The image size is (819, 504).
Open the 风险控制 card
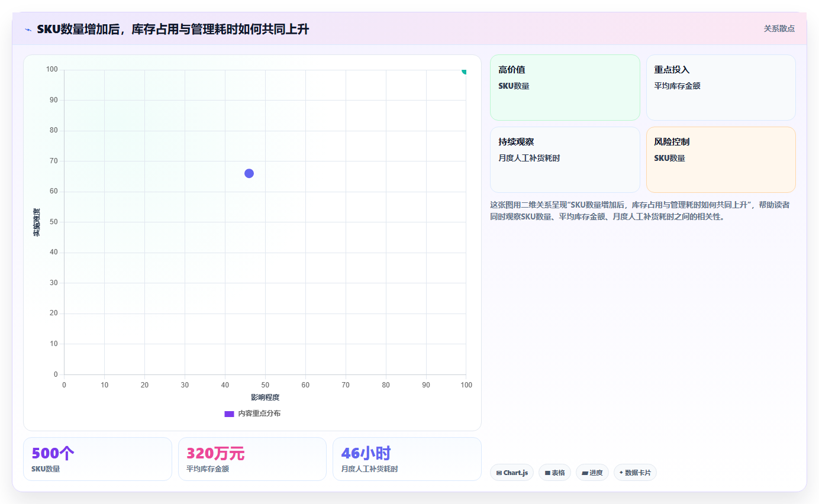click(x=721, y=160)
